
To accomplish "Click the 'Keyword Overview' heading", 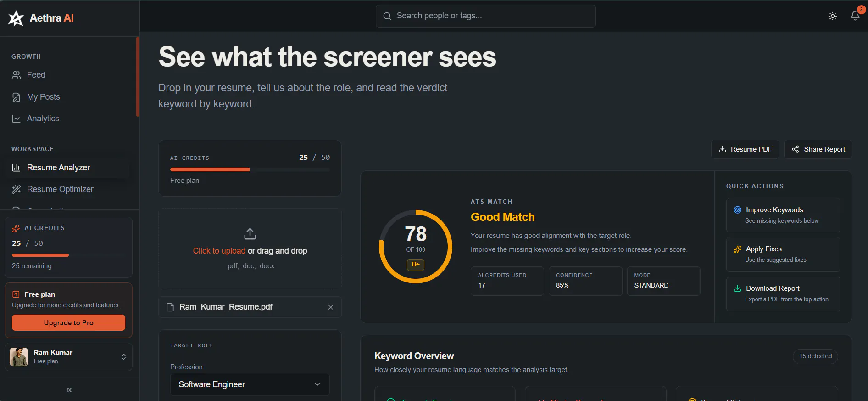I will 414,356.
